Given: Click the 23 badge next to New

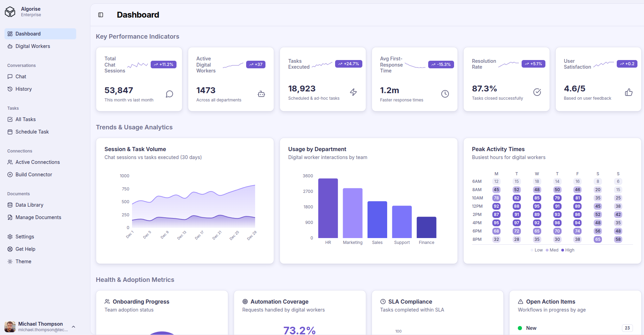Looking at the screenshot, I should pos(627,328).
